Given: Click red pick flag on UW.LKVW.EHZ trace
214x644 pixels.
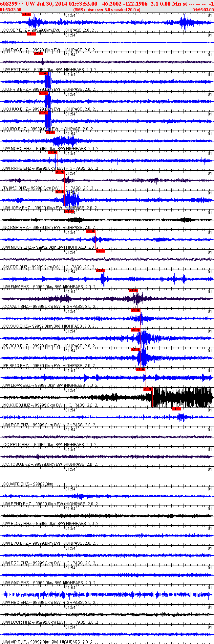Looking at the screenshot, I should tap(140, 369).
